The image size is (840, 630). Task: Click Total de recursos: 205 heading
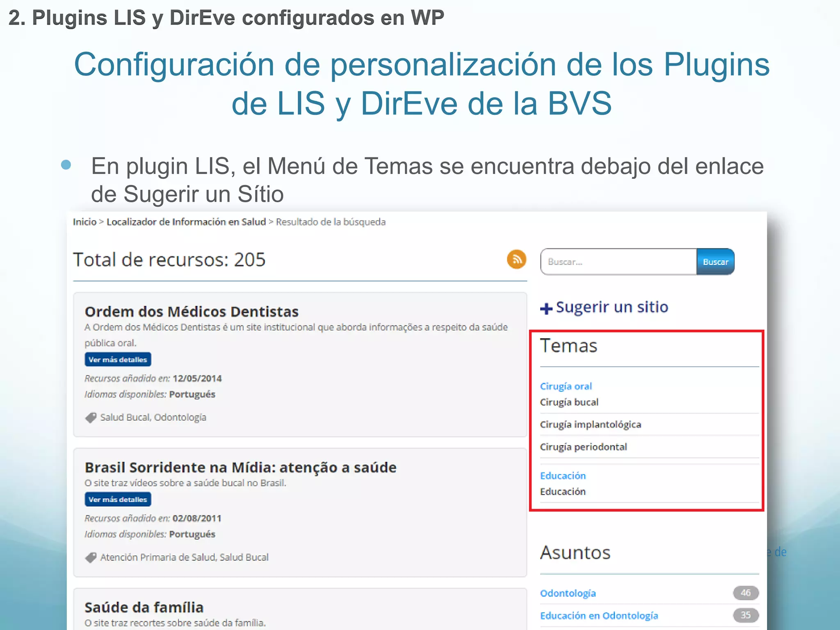tap(169, 260)
